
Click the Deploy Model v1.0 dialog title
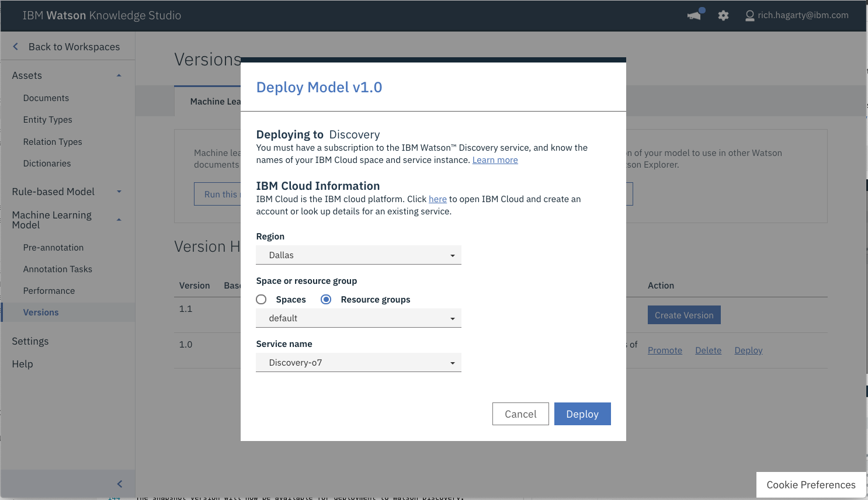(319, 87)
